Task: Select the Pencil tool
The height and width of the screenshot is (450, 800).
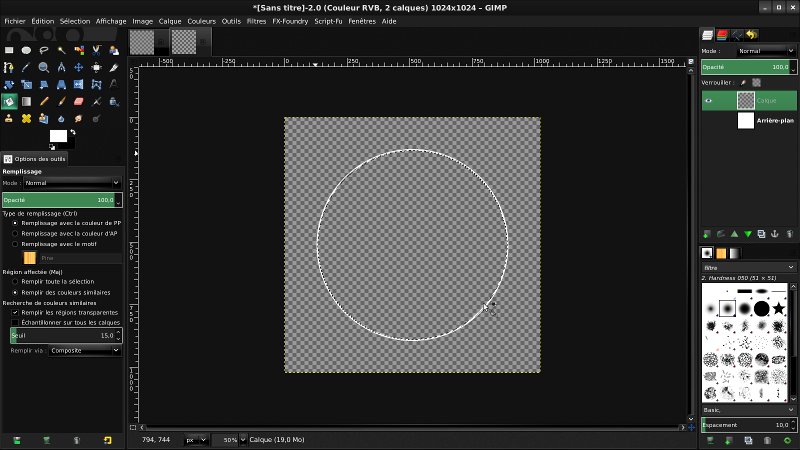Action: 44,102
